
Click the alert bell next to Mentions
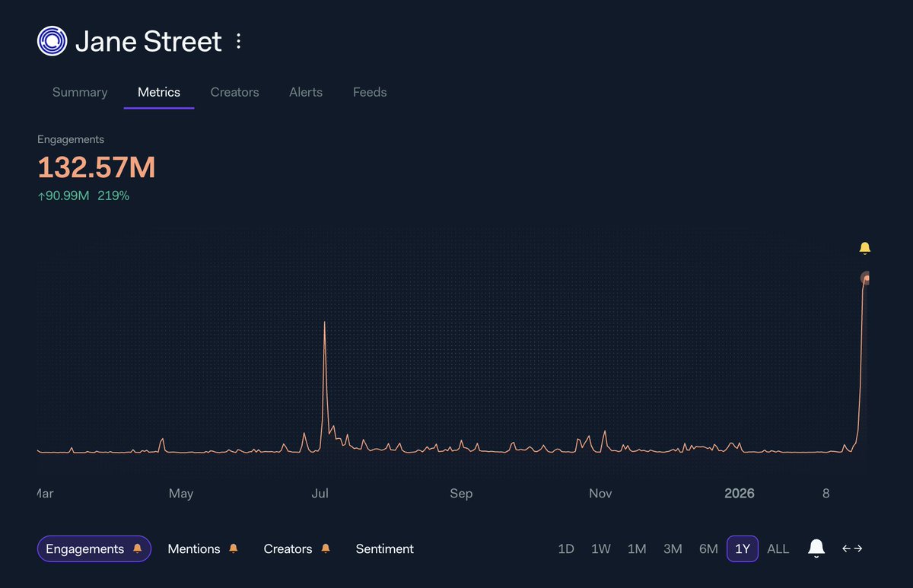pyautogui.click(x=233, y=548)
